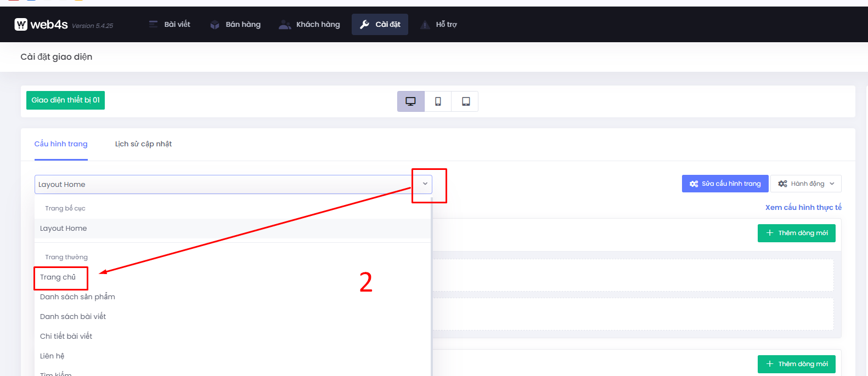Click the web4s logo

click(x=41, y=25)
